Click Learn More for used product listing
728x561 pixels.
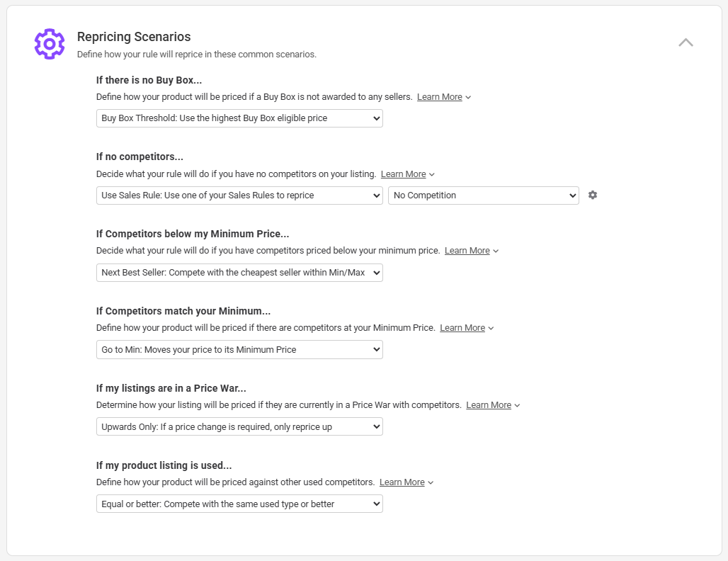coord(402,482)
